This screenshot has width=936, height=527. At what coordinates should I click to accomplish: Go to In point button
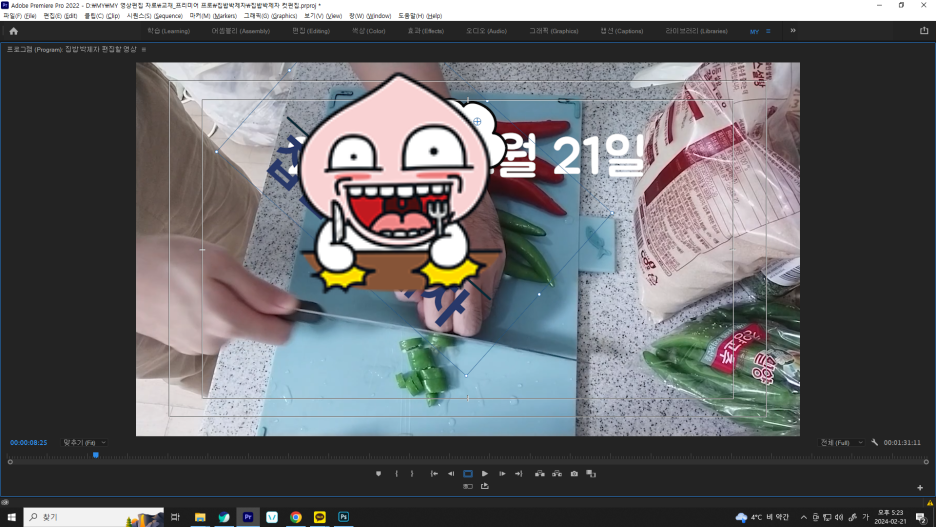[x=434, y=474]
